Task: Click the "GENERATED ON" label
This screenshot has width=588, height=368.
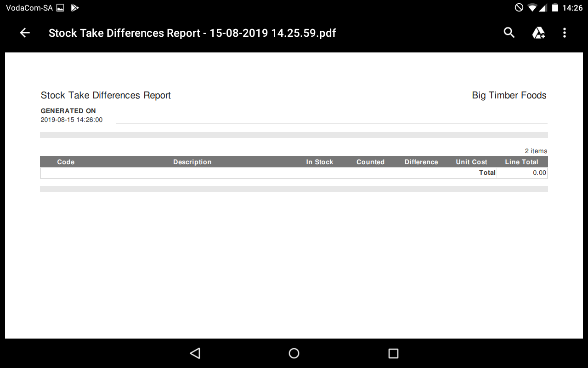Action: pyautogui.click(x=68, y=111)
